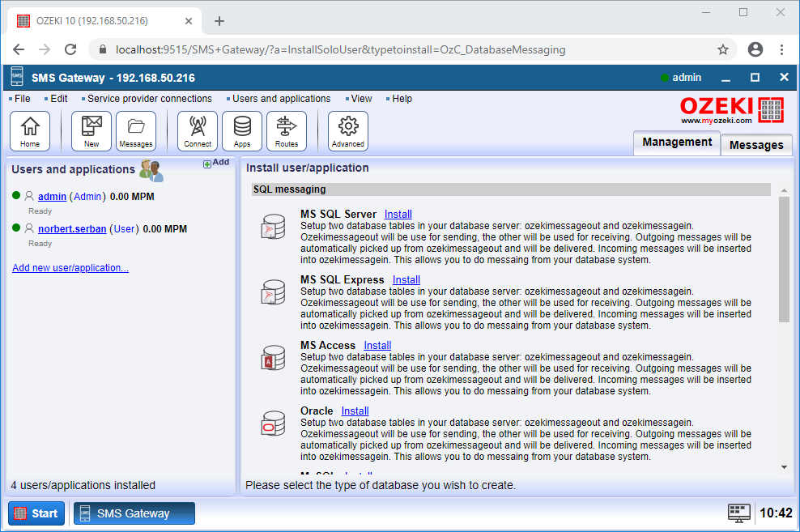Viewport: 800px width, 532px height.
Task: Click the SQL messaging section header
Action: (x=511, y=189)
